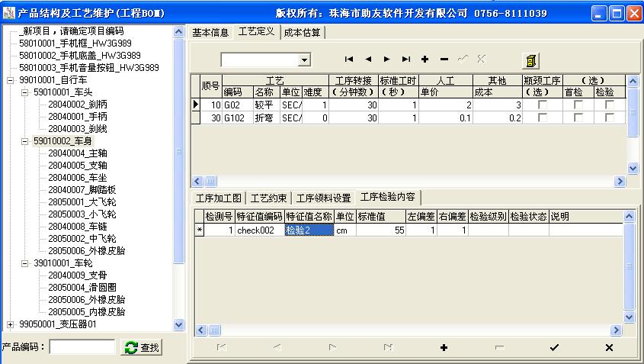This screenshot has width=644, height=364.
Task: Select tree item 28040007_脚踏板
Action: [82, 190]
